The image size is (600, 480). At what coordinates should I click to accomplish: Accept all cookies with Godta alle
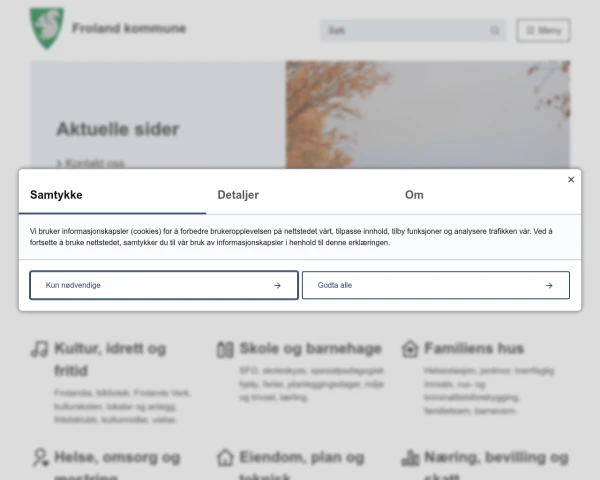[436, 285]
